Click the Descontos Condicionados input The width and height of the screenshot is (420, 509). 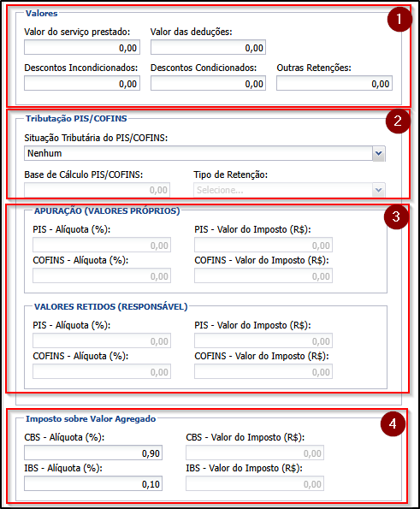[x=208, y=84]
